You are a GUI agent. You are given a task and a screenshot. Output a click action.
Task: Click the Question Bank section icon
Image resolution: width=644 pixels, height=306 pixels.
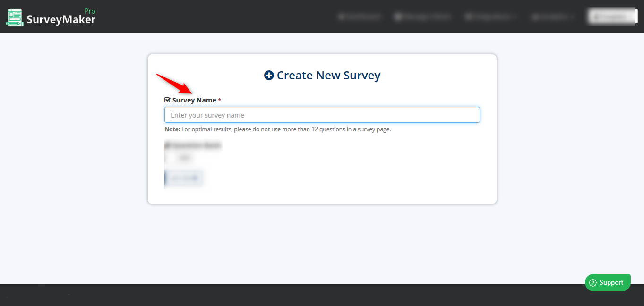(168, 145)
